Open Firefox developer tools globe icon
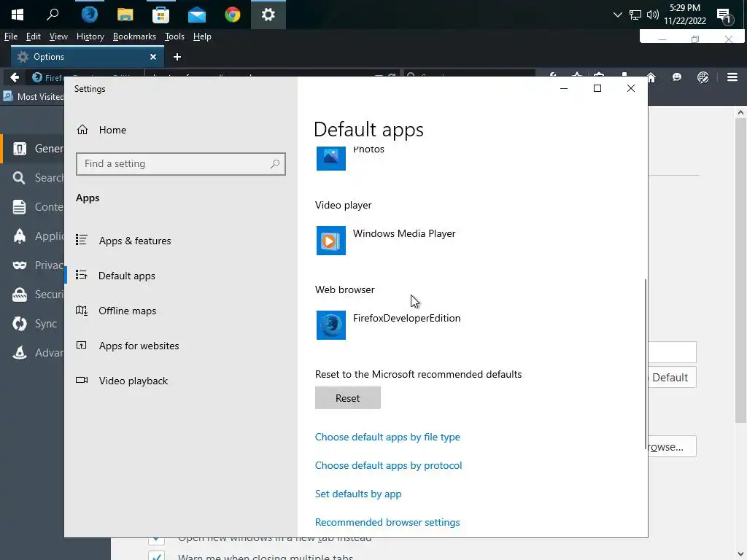Viewport: 747px width, 560px height. tap(703, 77)
